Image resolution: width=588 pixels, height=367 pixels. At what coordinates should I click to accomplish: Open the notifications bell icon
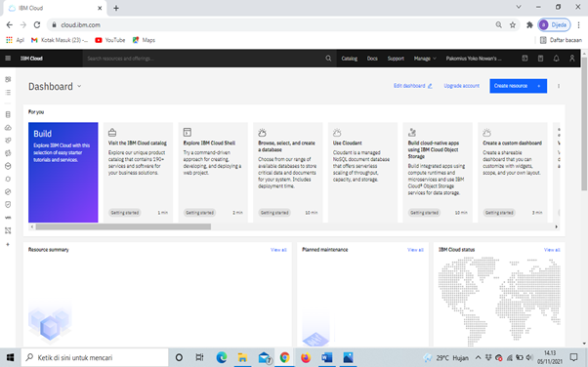point(556,59)
